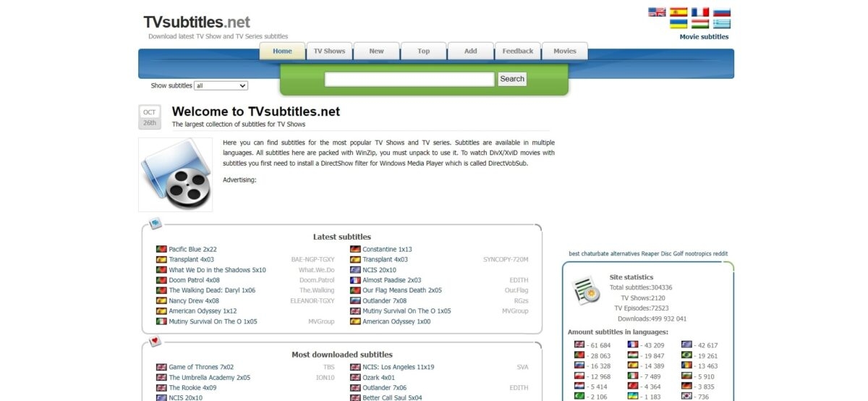Click the Site statistics document icon
Viewport: 868px width, 401px height.
coord(586,290)
